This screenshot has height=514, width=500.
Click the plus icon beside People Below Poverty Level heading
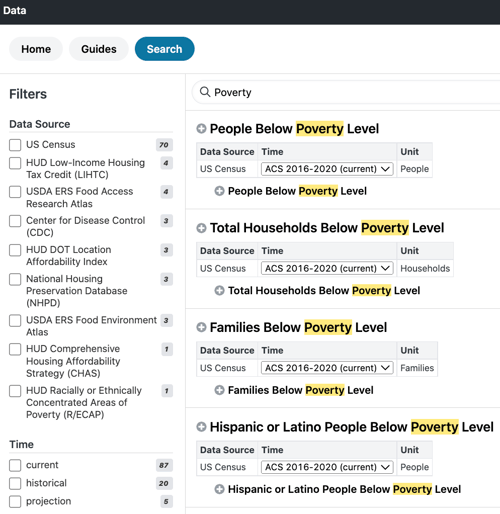pos(201,128)
